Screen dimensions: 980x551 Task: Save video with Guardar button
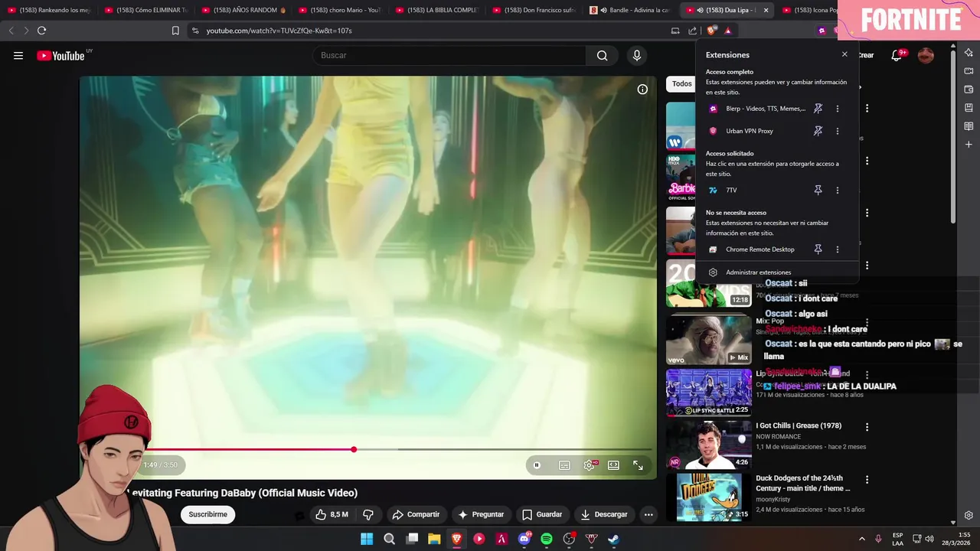pyautogui.click(x=542, y=514)
